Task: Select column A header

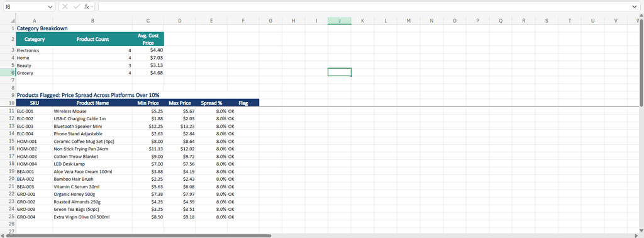Action: [x=34, y=21]
